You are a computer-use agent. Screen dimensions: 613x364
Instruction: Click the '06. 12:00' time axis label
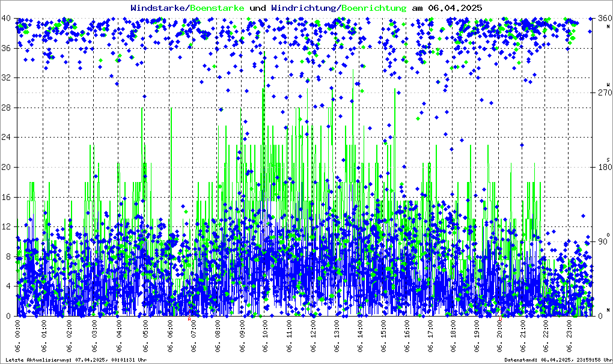click(x=314, y=336)
